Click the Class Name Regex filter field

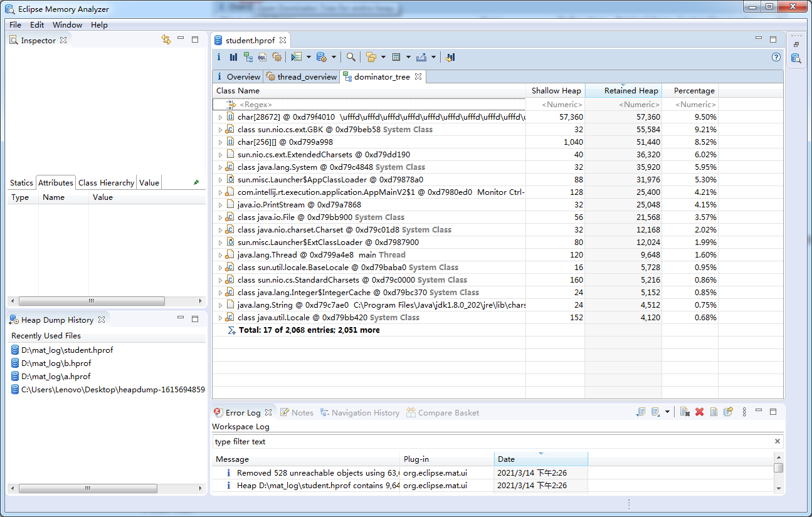[x=369, y=105]
